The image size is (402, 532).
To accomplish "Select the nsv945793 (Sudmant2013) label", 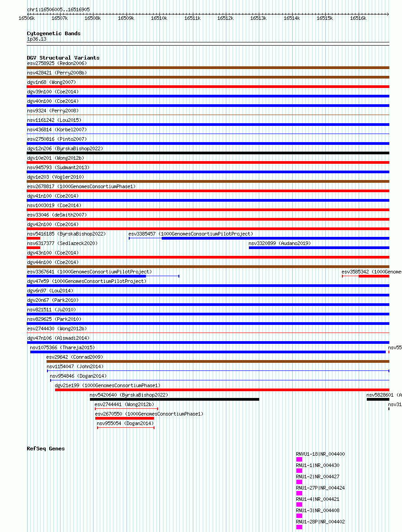I will click(x=58, y=167).
